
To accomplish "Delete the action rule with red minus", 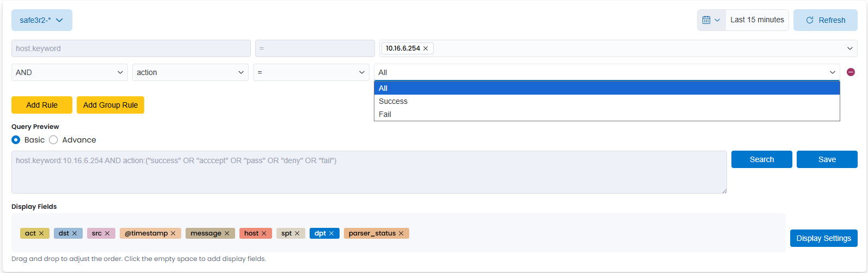I will 851,72.
